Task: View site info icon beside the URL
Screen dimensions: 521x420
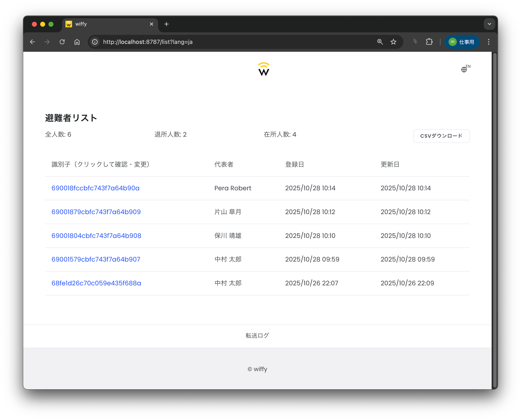Action: click(95, 42)
